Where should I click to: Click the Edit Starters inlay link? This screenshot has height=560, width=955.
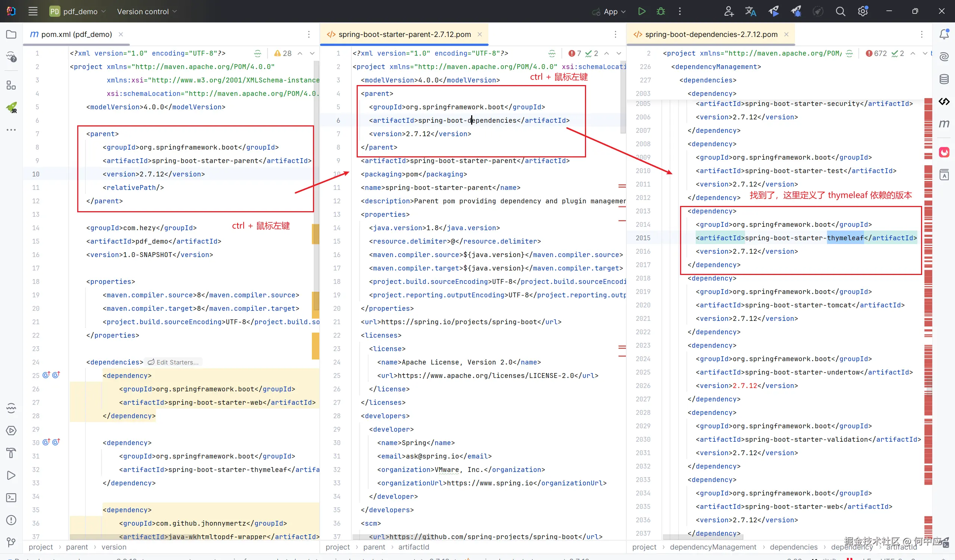coord(173,362)
